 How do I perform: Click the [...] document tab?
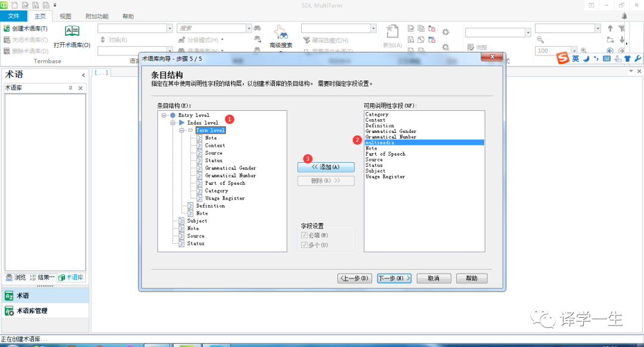click(x=101, y=73)
